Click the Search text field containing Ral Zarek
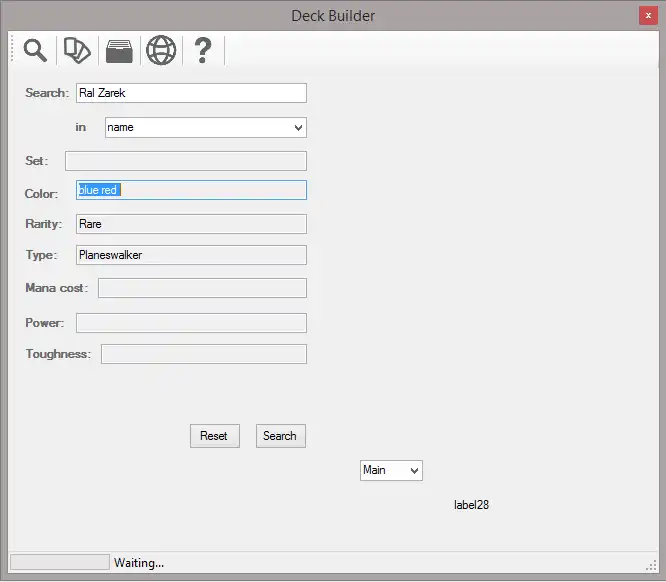Image resolution: width=666 pixels, height=582 pixels. click(x=191, y=93)
